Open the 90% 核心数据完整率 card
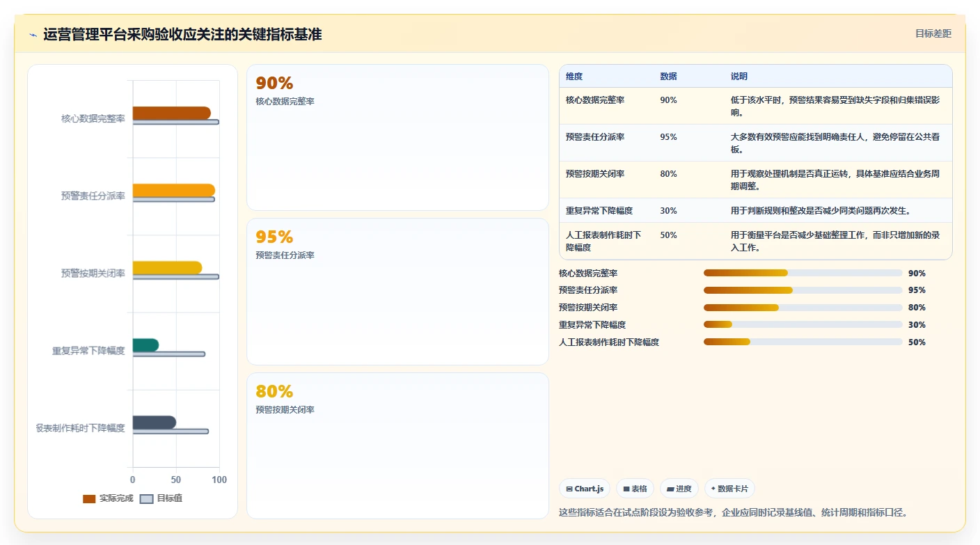 [x=397, y=137]
